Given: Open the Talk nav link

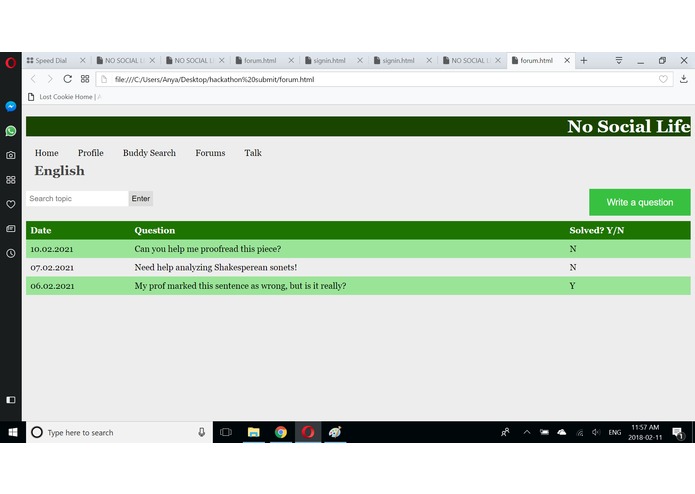Looking at the screenshot, I should 253,153.
